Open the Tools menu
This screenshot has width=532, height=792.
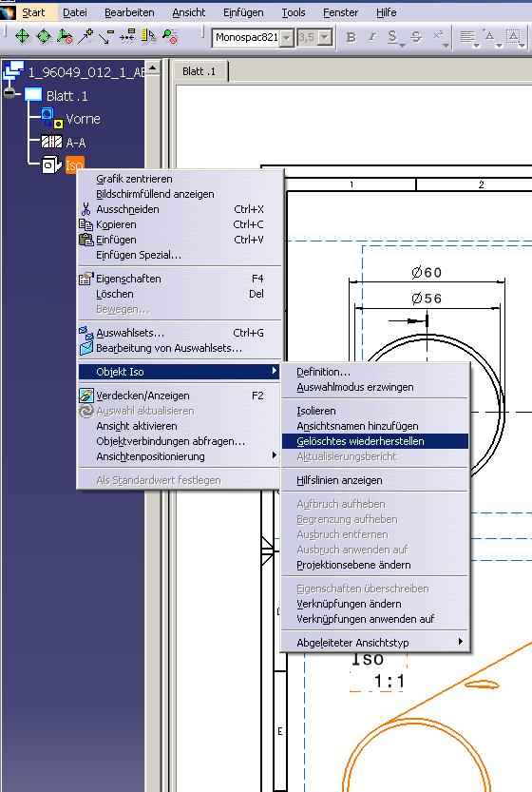point(294,12)
